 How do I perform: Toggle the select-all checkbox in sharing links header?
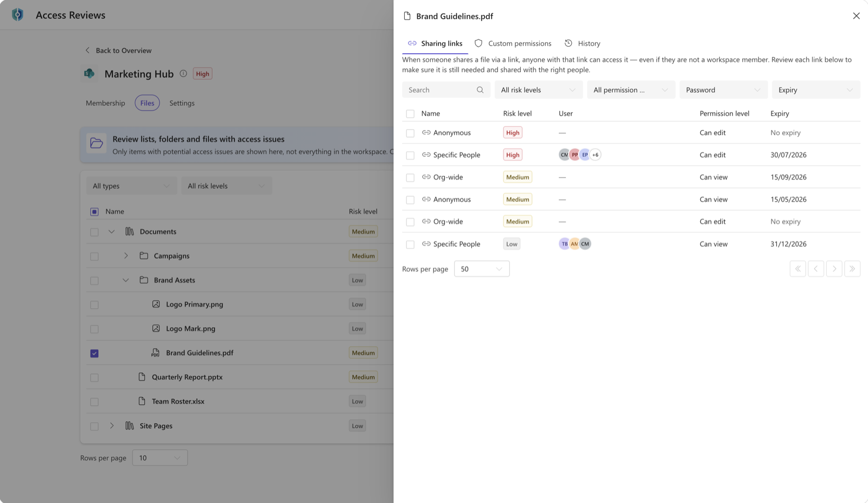[x=410, y=114]
